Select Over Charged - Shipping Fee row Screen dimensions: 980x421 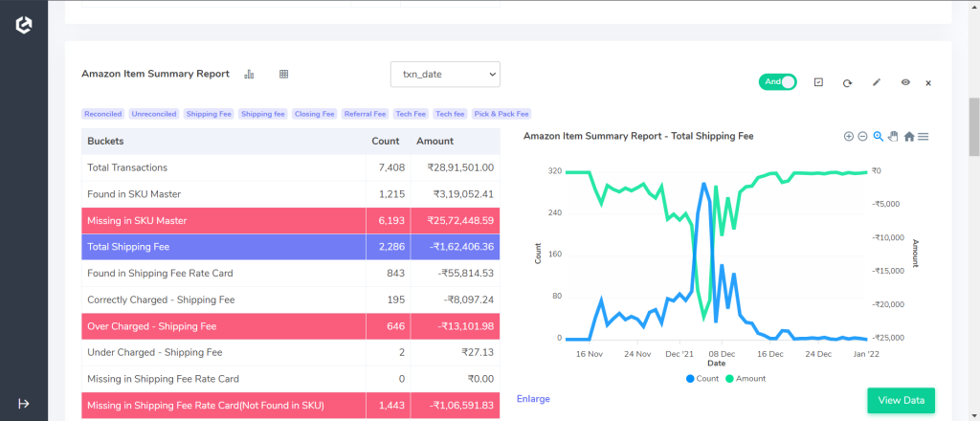pyautogui.click(x=291, y=326)
